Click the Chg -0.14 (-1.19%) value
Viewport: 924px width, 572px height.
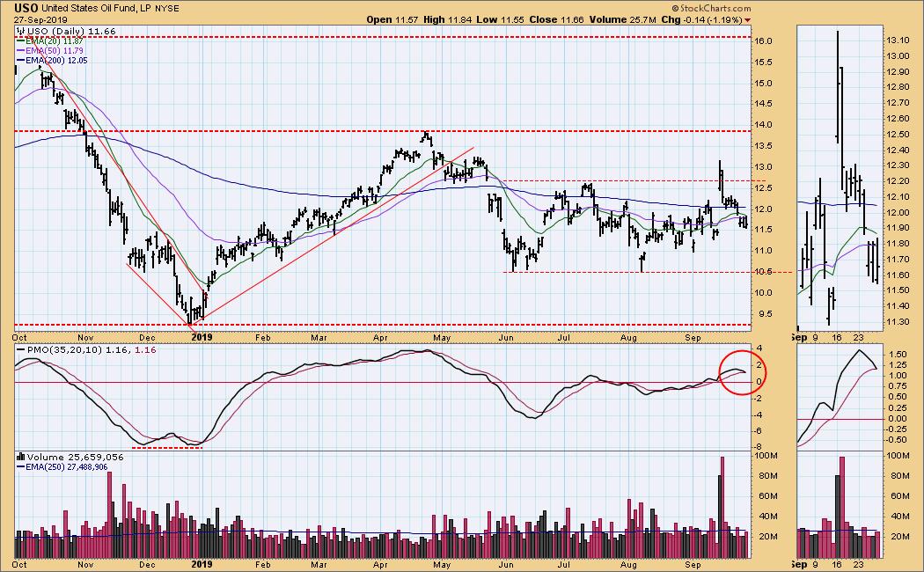coord(702,19)
